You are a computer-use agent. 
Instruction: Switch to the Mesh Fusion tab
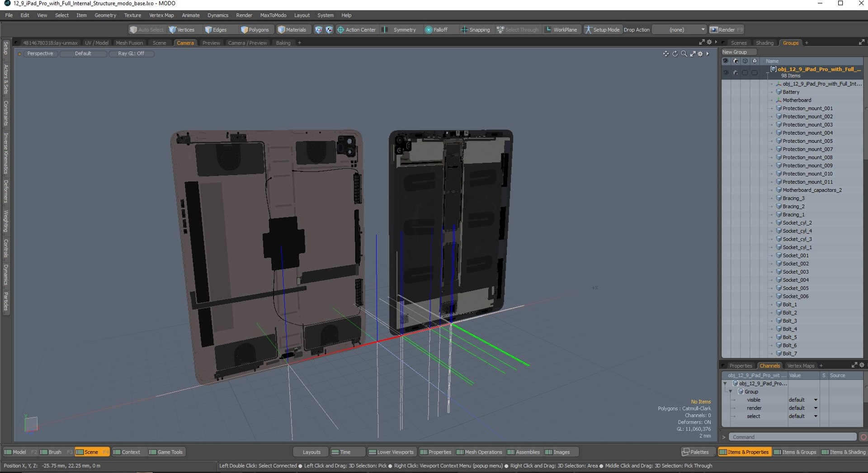(x=129, y=43)
